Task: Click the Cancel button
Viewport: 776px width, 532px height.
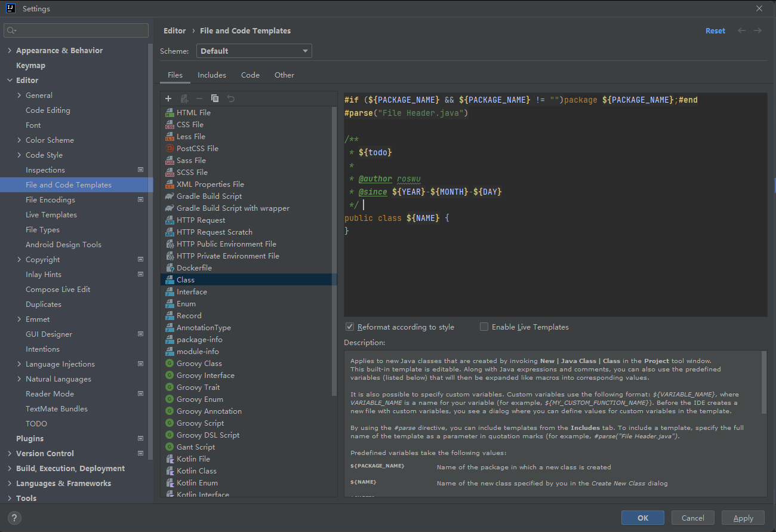Action: point(693,518)
